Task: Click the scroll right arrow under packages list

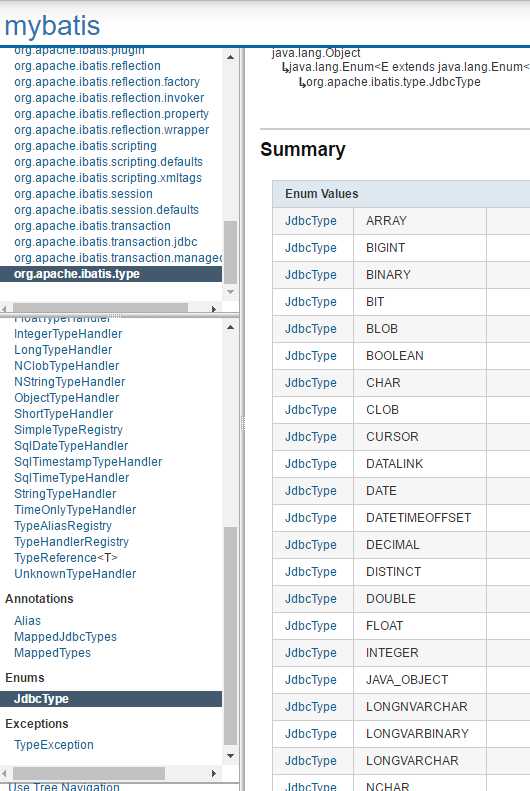Action: point(214,308)
